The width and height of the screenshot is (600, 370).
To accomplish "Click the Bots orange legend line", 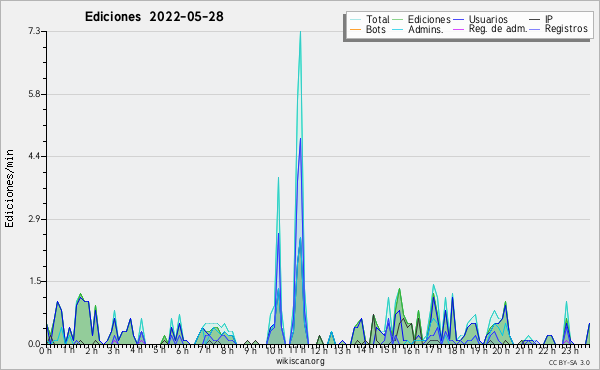I will 355,29.
